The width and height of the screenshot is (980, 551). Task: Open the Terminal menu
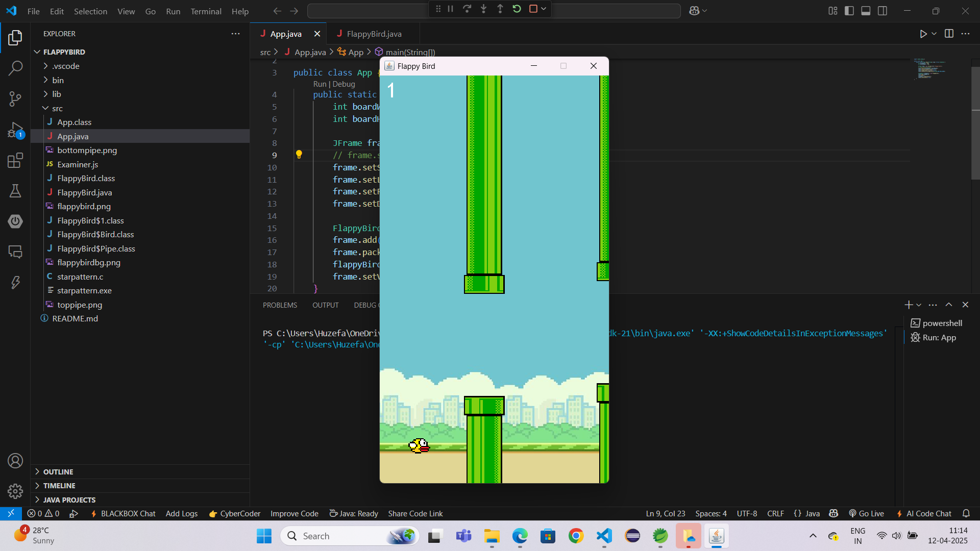pos(206,11)
